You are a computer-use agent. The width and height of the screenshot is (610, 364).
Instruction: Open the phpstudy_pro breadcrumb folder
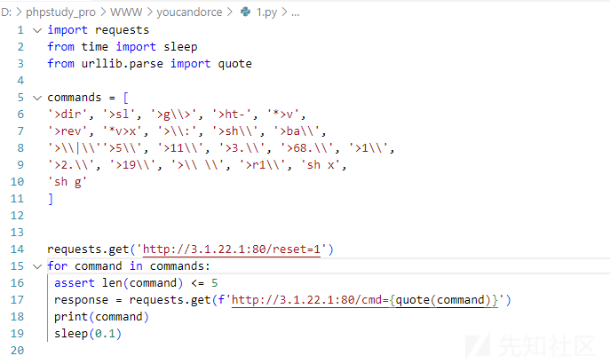60,12
